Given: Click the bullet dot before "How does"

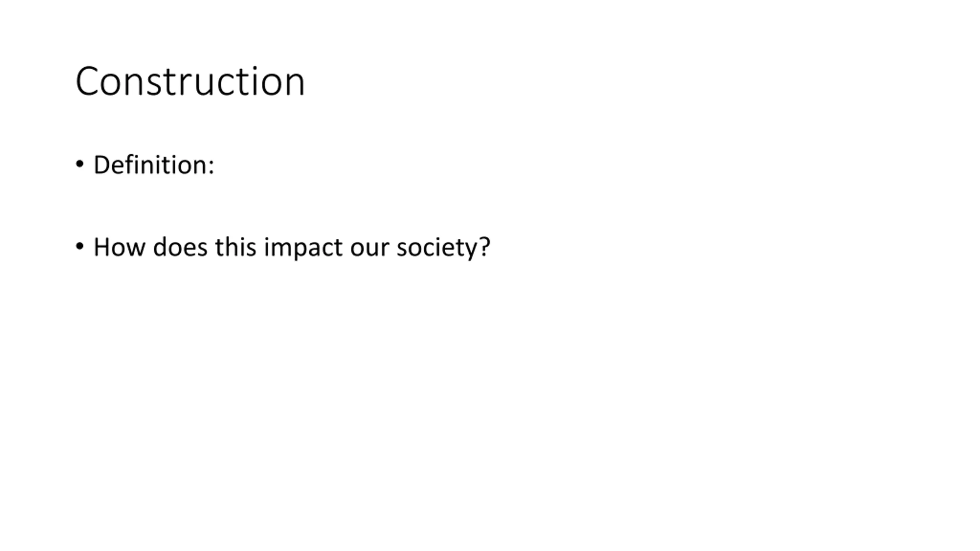Looking at the screenshot, I should [80, 247].
